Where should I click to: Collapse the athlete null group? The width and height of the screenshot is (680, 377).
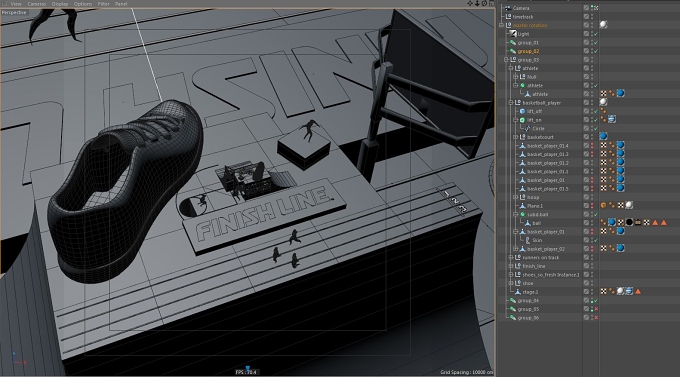pos(511,68)
